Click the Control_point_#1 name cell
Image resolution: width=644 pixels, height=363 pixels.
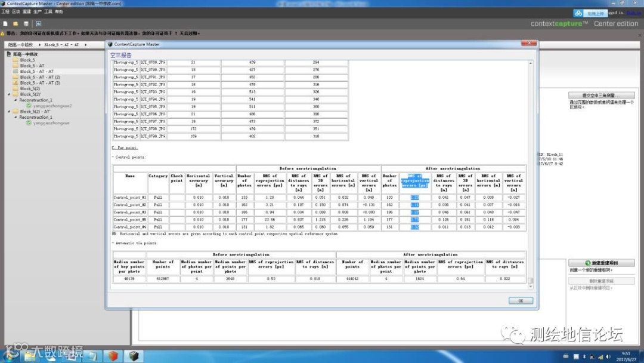click(x=130, y=198)
